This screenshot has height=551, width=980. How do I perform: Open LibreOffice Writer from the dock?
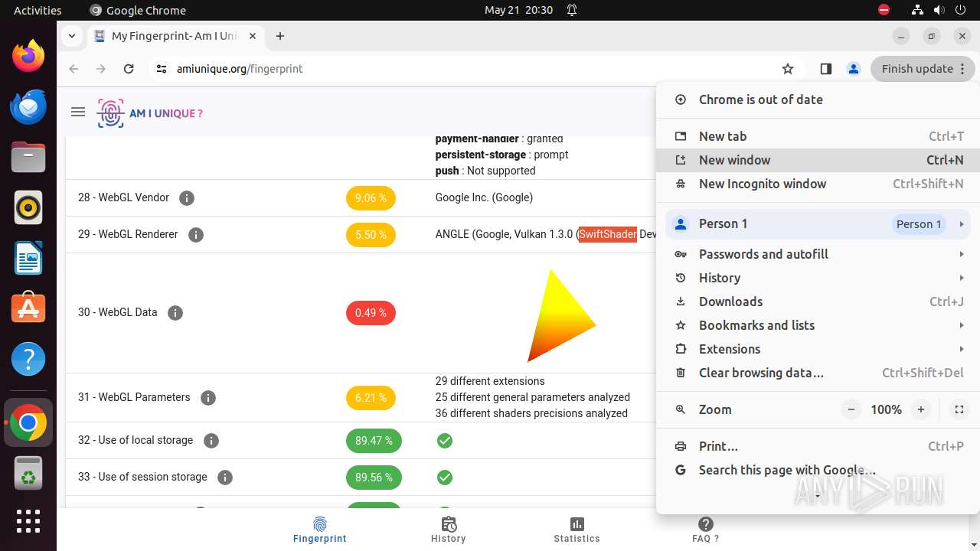click(28, 258)
